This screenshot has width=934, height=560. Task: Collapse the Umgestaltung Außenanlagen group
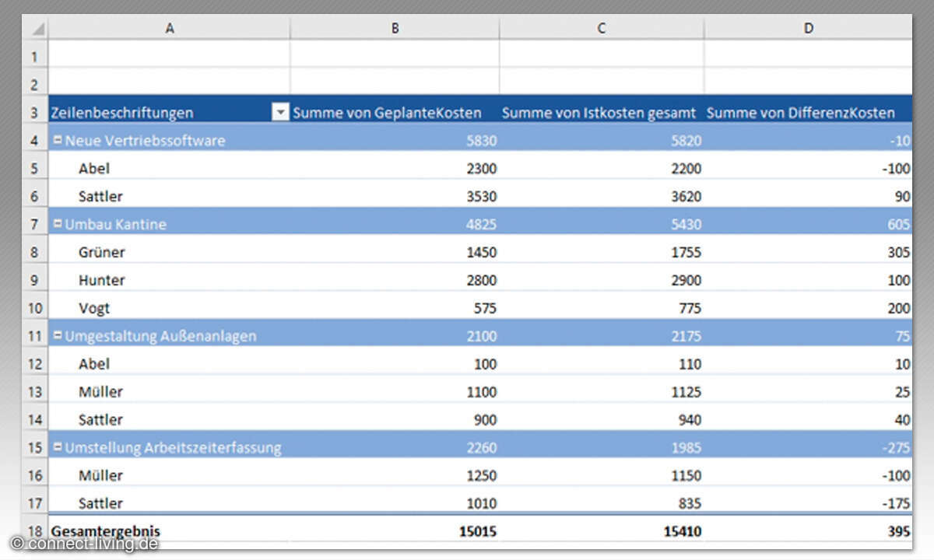pos(58,336)
